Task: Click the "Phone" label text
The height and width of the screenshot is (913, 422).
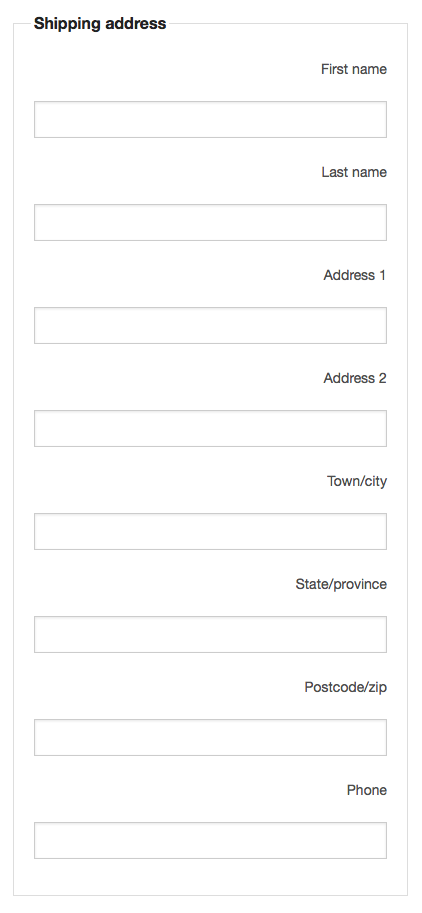Action: click(x=367, y=790)
